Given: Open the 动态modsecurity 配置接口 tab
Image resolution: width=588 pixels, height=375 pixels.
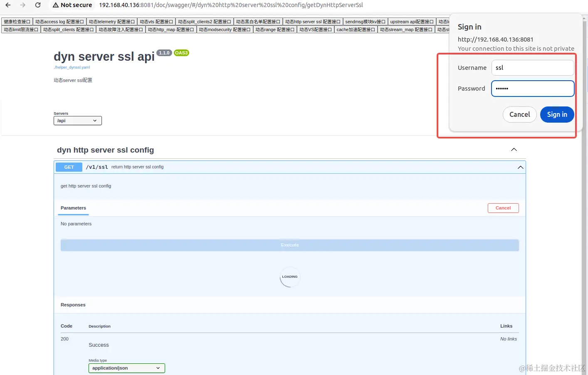Looking at the screenshot, I should tap(225, 30).
